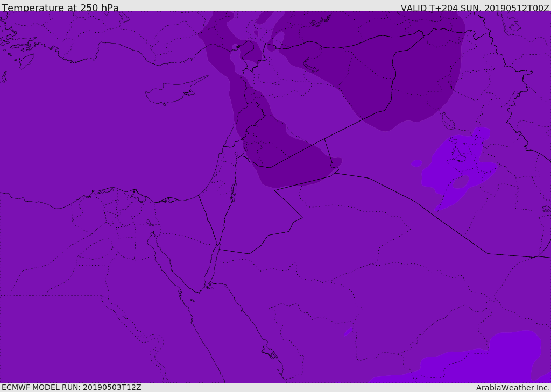Screen dimensions: 551x392
Task: Click the 'Temperature at 250 hPa' title
Action: (x=60, y=8)
